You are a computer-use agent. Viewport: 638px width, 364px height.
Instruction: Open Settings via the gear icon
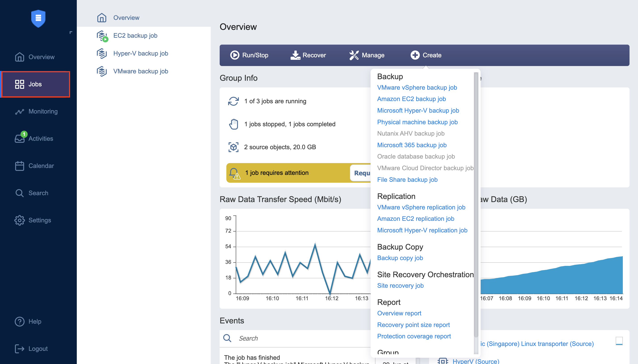point(20,220)
